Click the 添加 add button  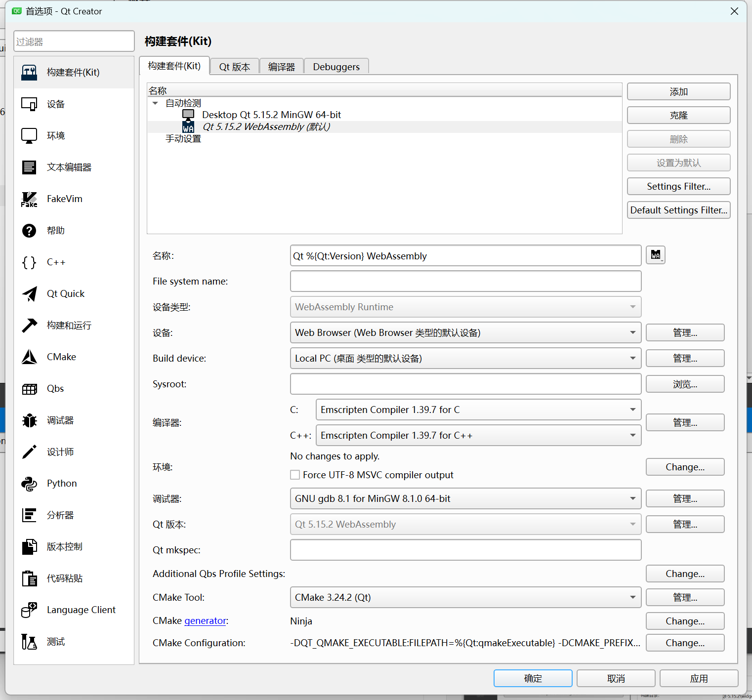click(x=679, y=91)
